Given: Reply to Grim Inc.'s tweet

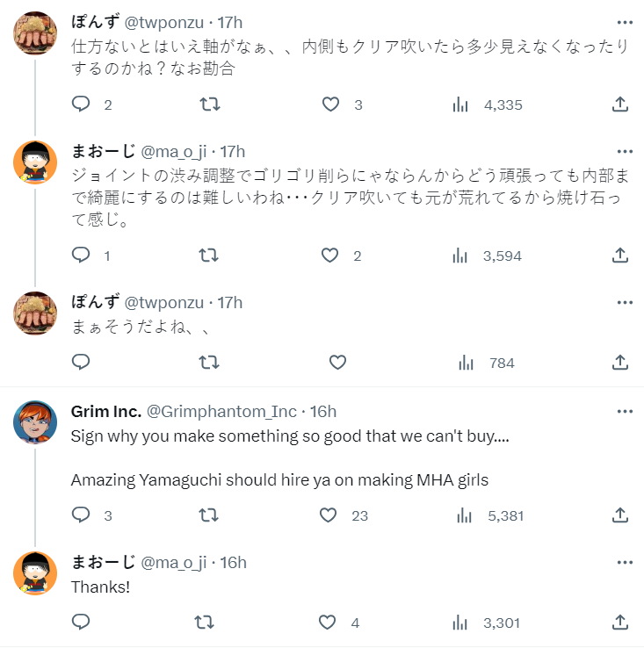Looking at the screenshot, I should (x=81, y=515).
